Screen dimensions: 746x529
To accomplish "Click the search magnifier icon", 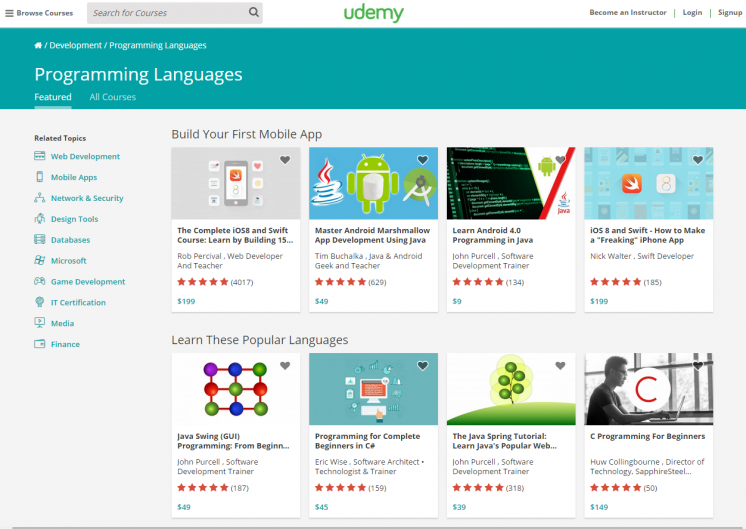I will 254,12.
